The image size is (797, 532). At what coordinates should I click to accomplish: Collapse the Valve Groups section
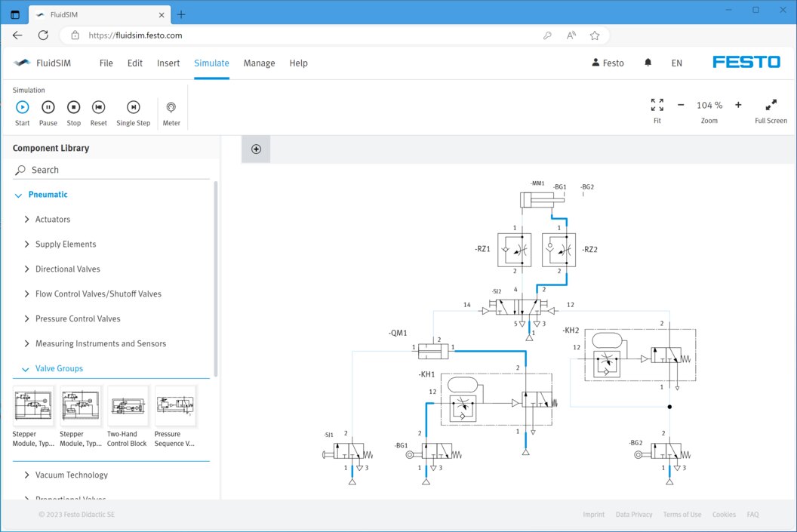click(26, 369)
